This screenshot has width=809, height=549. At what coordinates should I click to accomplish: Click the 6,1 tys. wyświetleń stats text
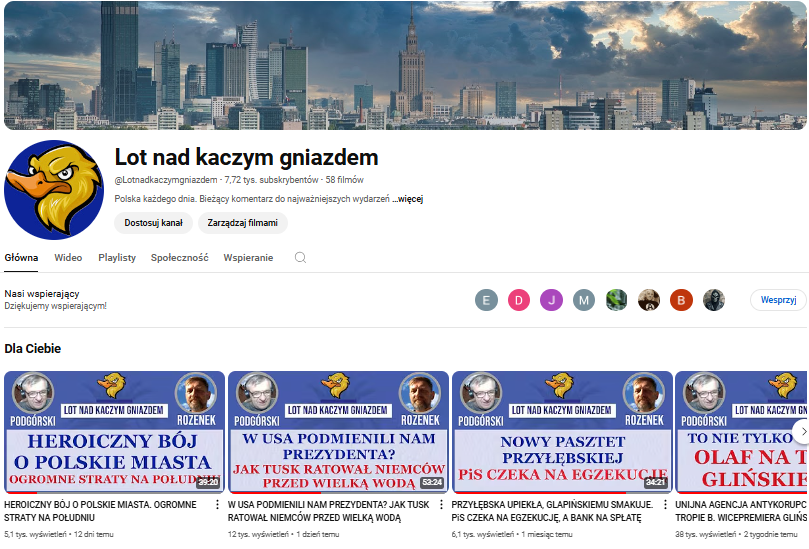point(483,535)
